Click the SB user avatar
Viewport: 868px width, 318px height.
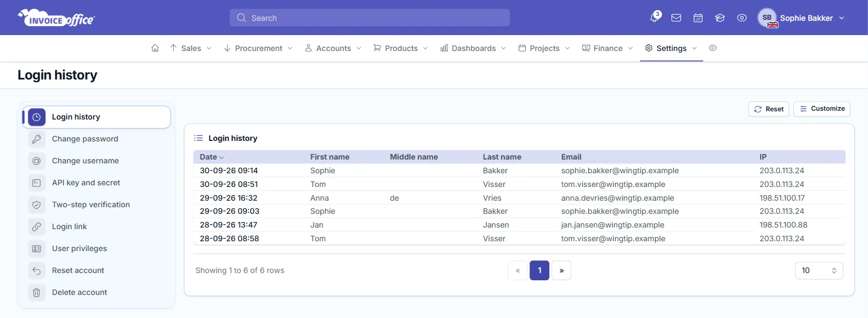(767, 18)
